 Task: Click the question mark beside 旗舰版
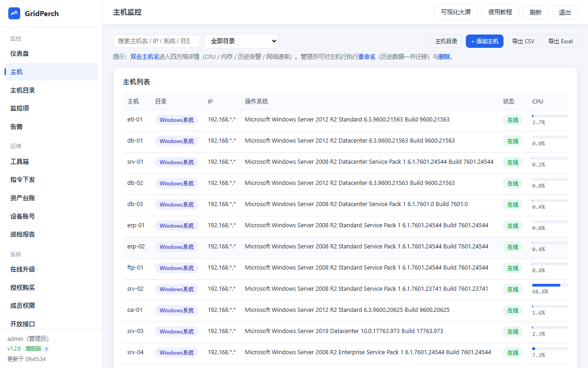tap(46, 349)
